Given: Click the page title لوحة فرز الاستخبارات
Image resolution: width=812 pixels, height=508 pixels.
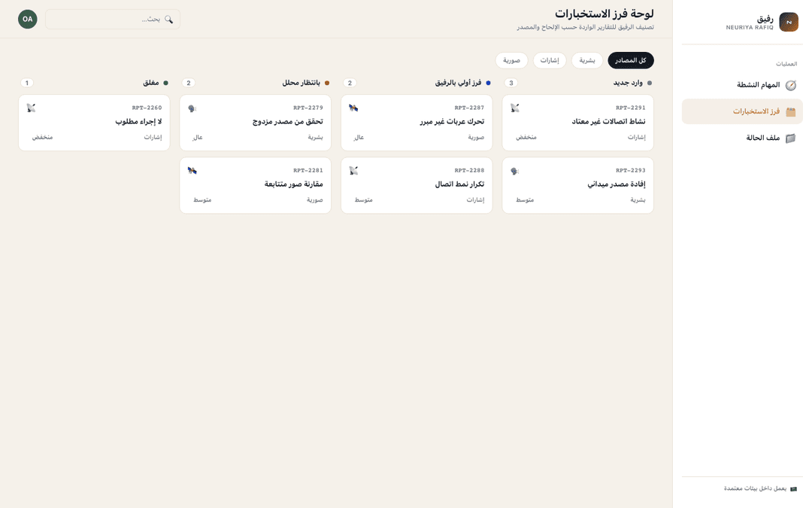Looking at the screenshot, I should coord(604,14).
